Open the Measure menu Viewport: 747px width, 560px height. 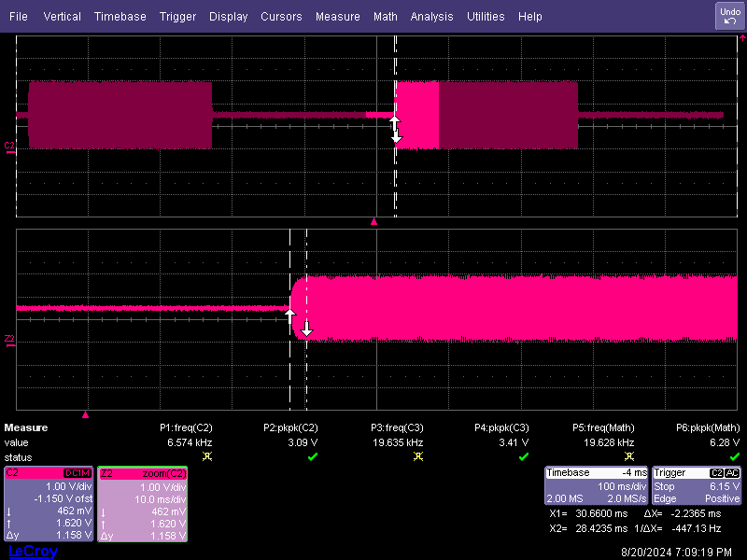[x=337, y=17]
